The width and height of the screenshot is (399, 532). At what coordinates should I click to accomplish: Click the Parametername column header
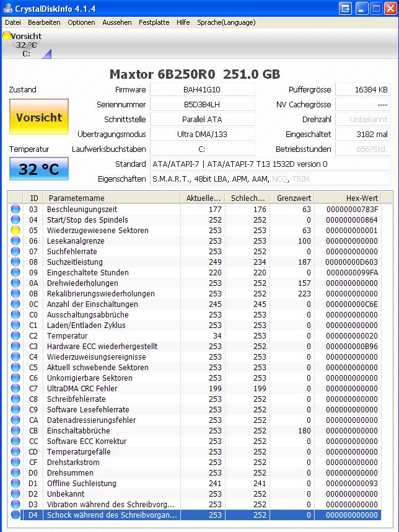click(112, 198)
